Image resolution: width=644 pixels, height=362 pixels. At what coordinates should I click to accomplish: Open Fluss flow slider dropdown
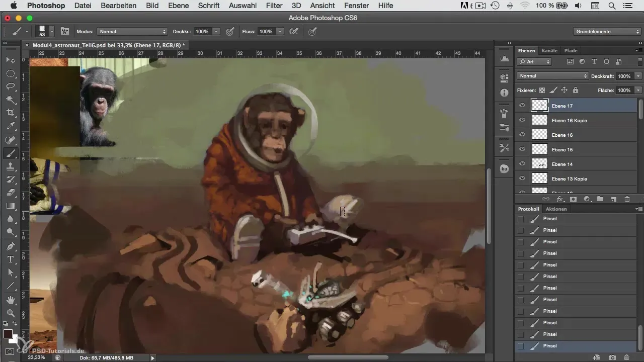click(280, 31)
